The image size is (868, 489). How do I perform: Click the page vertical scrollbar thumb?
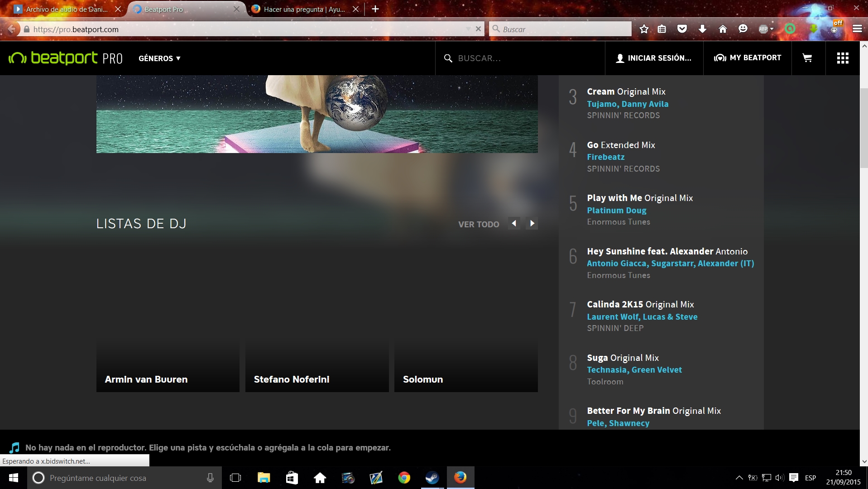(864, 128)
